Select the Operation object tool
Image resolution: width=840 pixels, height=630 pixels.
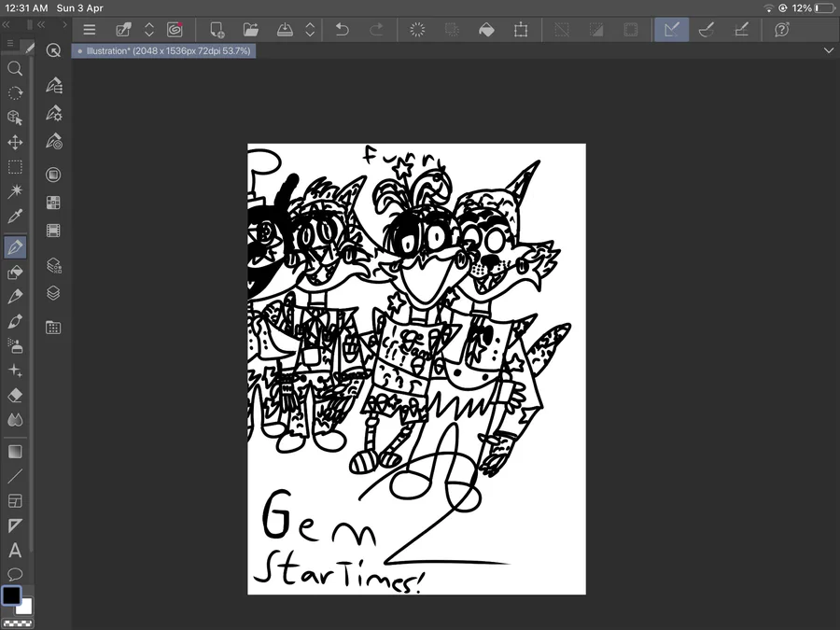pos(15,118)
